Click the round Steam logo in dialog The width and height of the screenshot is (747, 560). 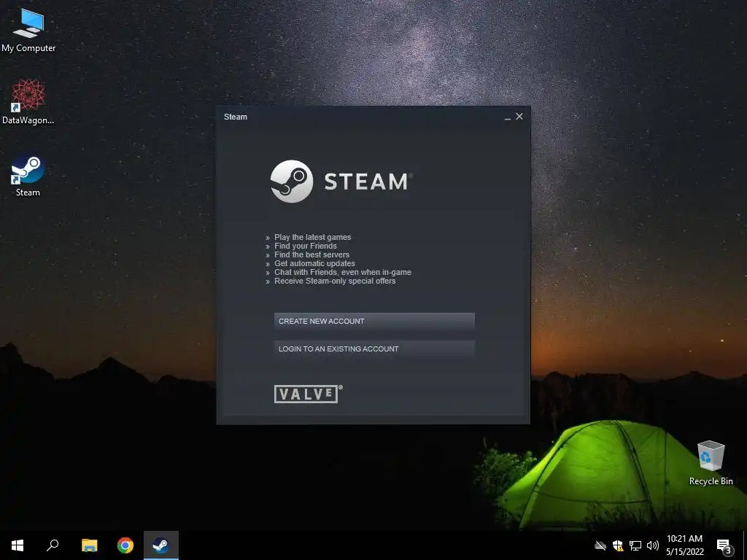point(292,182)
